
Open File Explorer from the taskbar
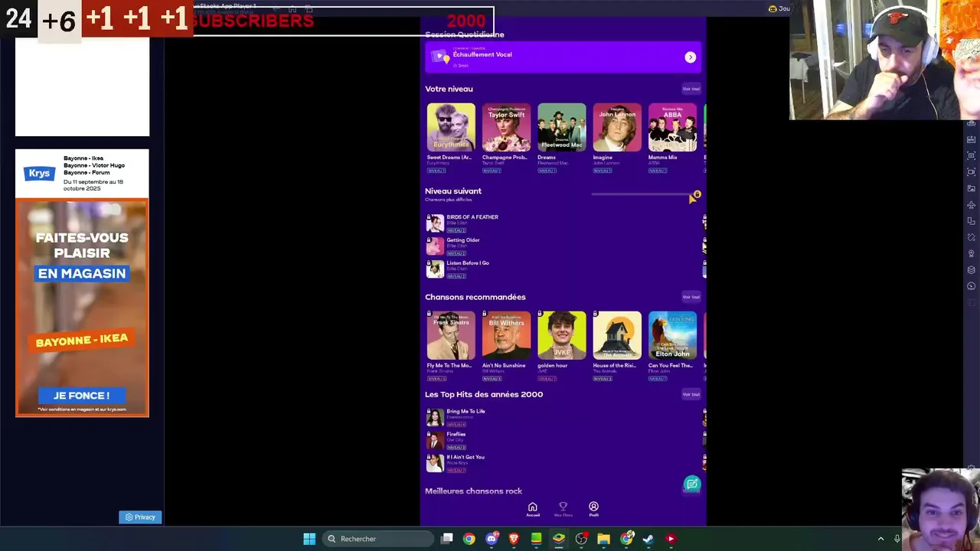pyautogui.click(x=603, y=539)
